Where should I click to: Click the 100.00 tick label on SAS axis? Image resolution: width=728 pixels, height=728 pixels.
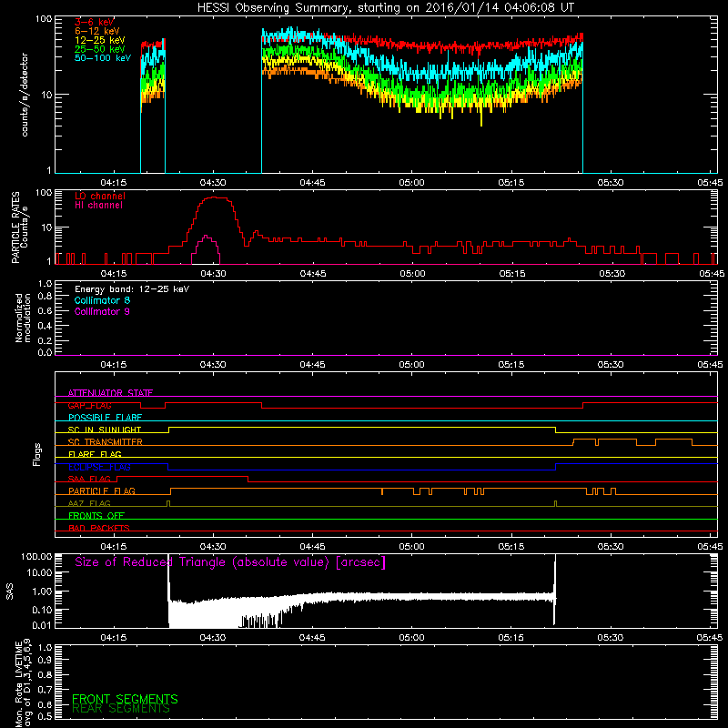pos(36,557)
